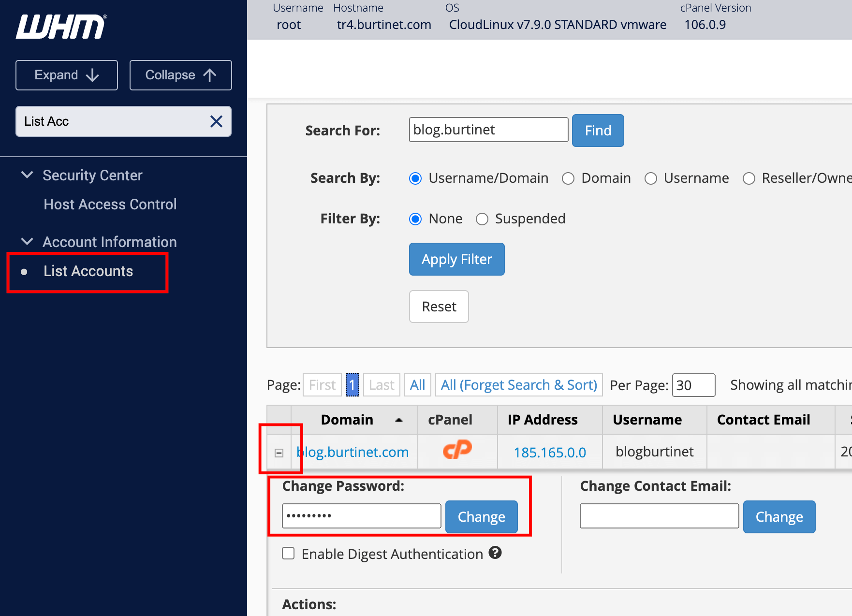Filter by Suspended accounts radio
Screen dimensions: 852x616
pyautogui.click(x=482, y=219)
